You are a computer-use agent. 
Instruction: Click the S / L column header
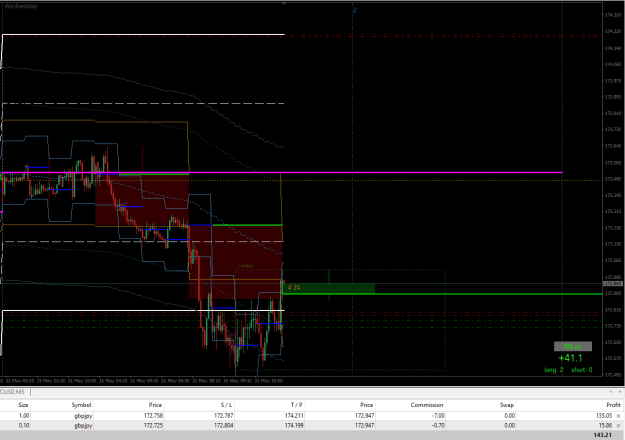pyautogui.click(x=226, y=405)
